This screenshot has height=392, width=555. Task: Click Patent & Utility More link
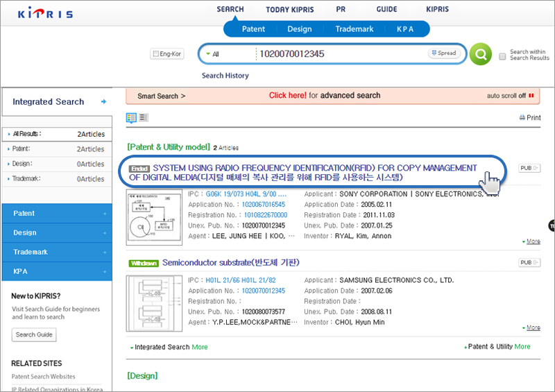pyautogui.click(x=497, y=347)
